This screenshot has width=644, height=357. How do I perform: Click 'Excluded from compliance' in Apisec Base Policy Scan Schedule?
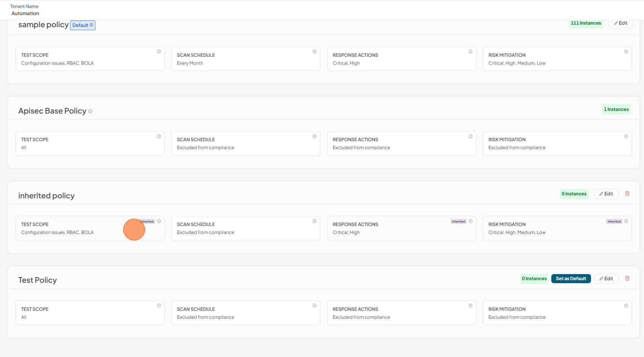click(x=206, y=148)
